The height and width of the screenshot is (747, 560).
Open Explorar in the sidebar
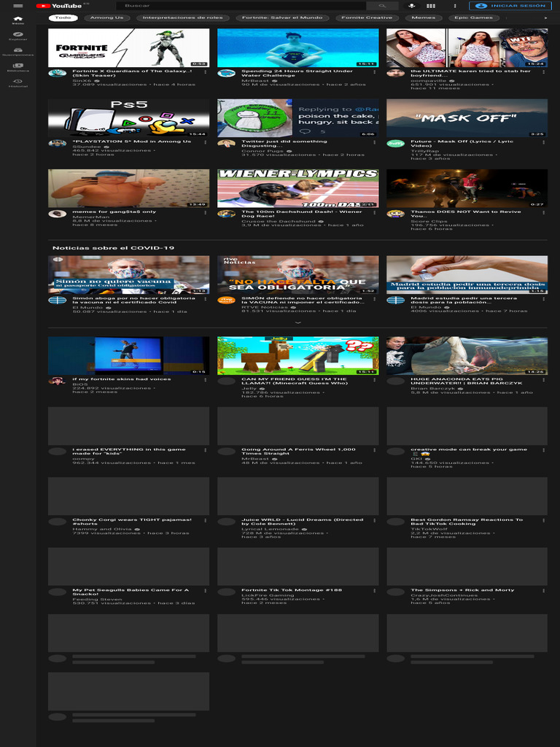(18, 36)
